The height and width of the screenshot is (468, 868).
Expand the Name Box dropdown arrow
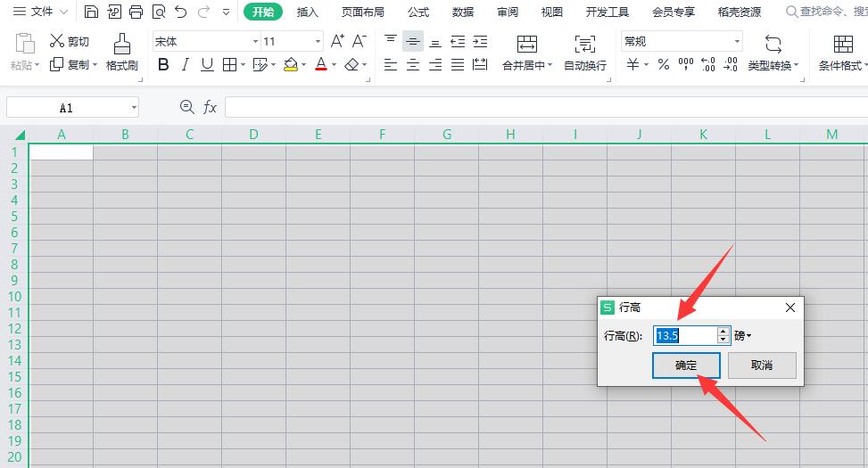[134, 107]
